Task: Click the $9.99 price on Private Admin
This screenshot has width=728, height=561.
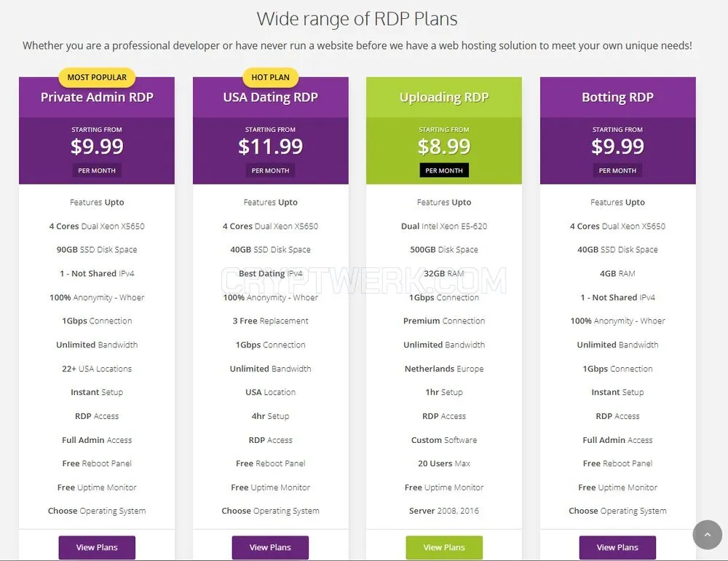Action: [x=97, y=146]
